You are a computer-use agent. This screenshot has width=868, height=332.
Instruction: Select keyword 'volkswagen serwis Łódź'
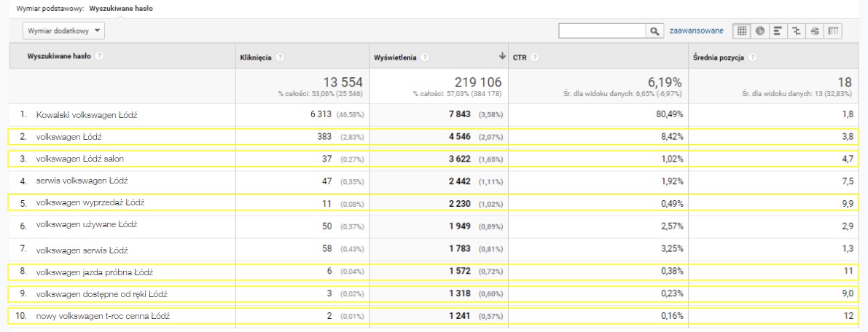click(x=82, y=250)
